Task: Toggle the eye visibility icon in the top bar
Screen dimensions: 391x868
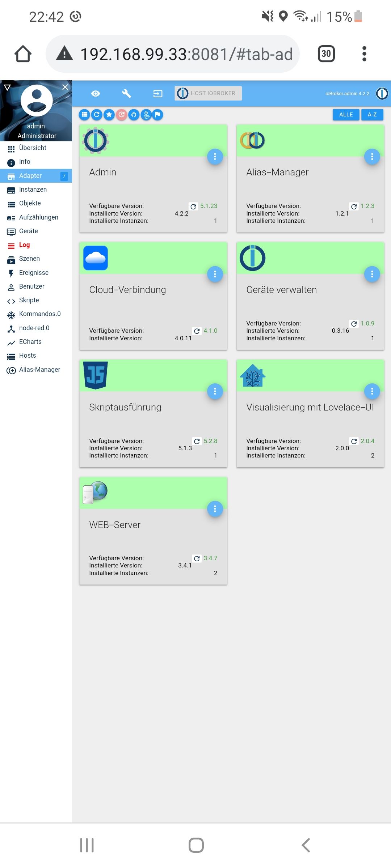Action: click(96, 93)
